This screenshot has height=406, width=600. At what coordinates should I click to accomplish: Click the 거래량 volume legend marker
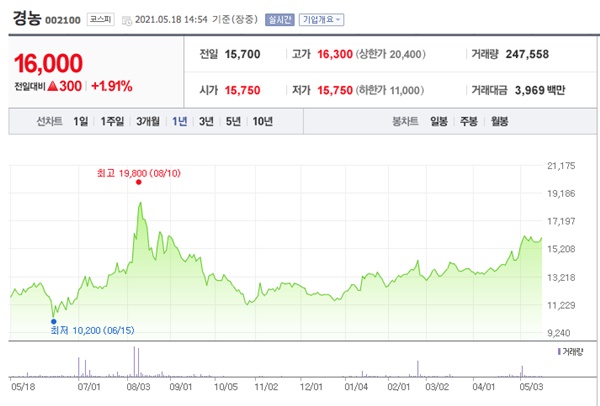point(559,351)
